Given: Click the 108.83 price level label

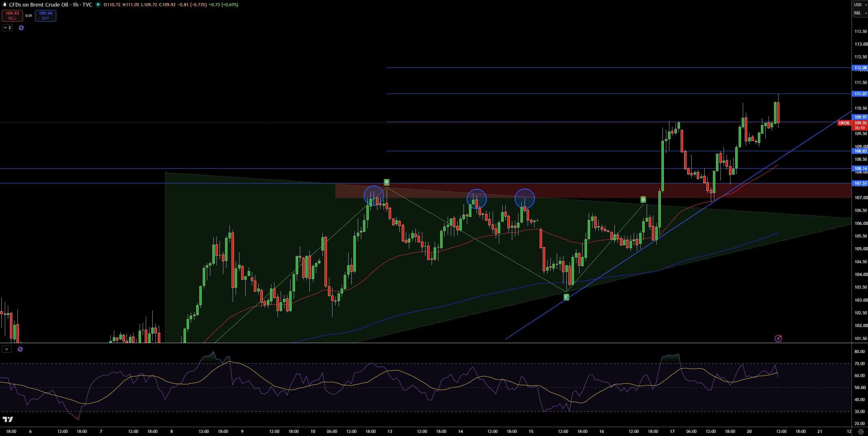Looking at the screenshot, I should tap(860, 151).
